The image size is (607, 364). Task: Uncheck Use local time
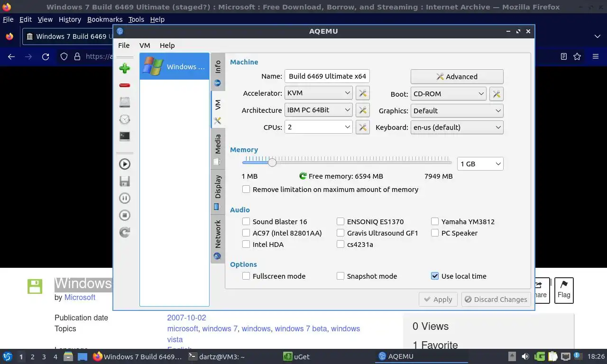[435, 276]
